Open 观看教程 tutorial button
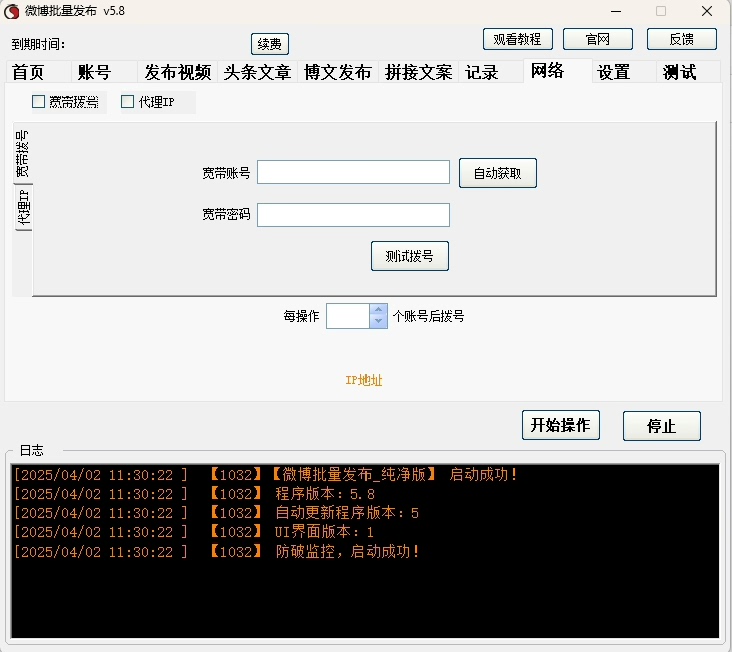The width and height of the screenshot is (732, 652). [518, 39]
